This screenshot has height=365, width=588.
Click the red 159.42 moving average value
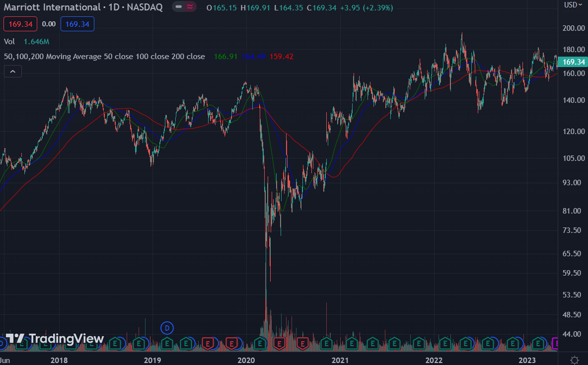coord(281,57)
